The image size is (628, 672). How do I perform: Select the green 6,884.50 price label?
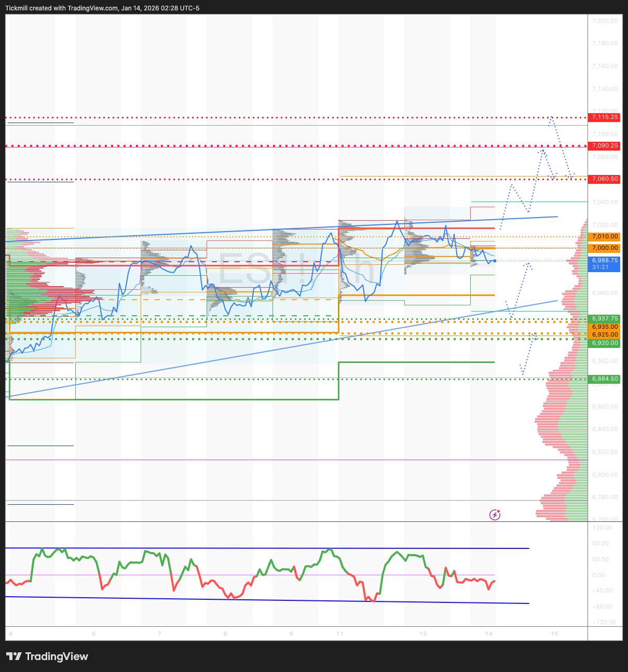click(x=605, y=379)
